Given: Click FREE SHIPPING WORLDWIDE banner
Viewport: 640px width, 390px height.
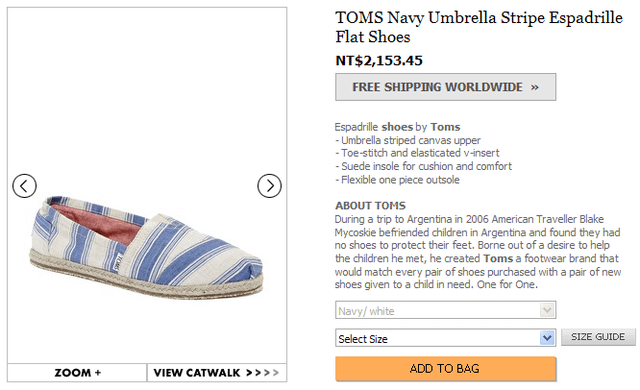Looking at the screenshot, I should [x=445, y=87].
